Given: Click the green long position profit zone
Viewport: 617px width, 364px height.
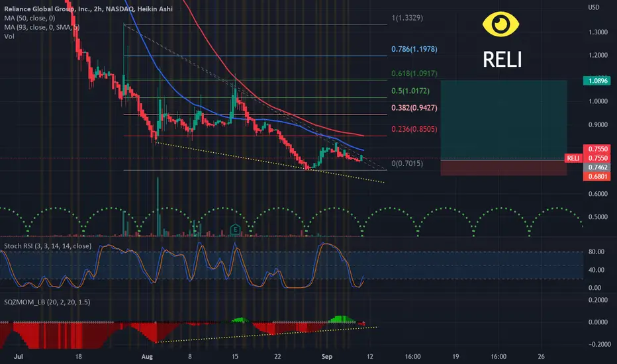Looking at the screenshot, I should (504, 120).
